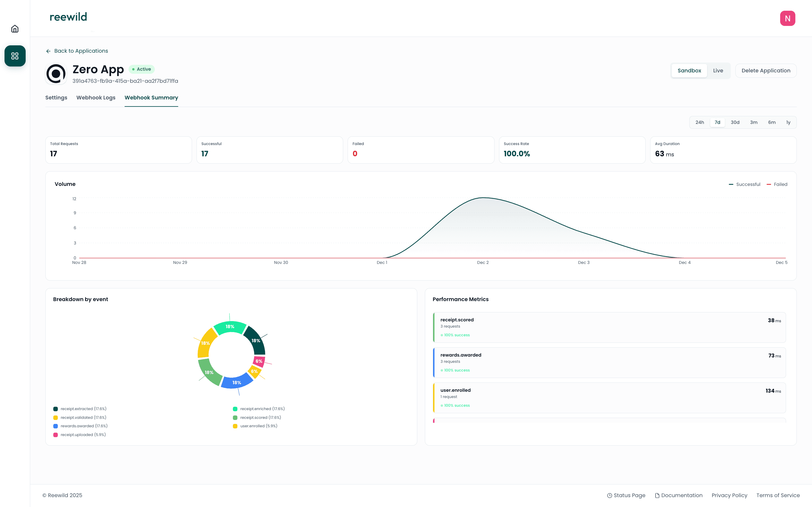Click the Zero App application logo
This screenshot has width=812, height=507.
pyautogui.click(x=56, y=73)
